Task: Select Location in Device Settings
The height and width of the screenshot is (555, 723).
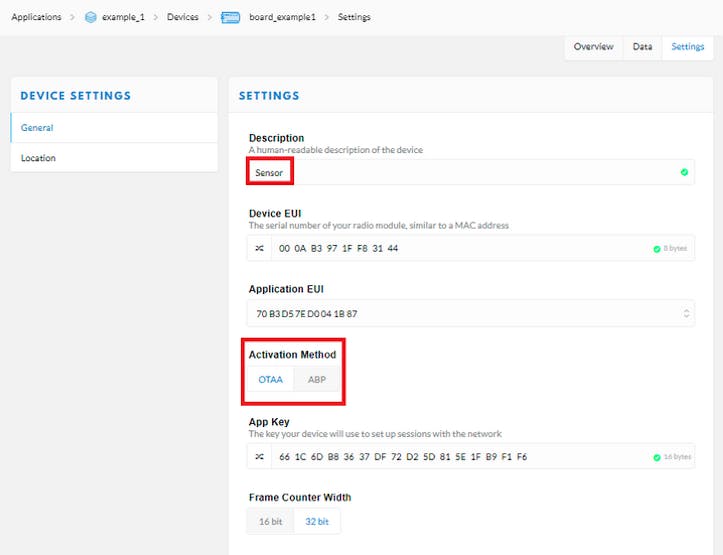Action: click(114, 158)
